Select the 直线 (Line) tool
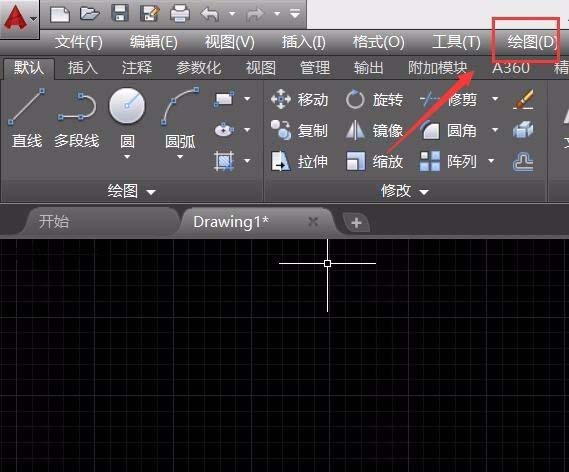This screenshot has height=472, width=569. coord(26,118)
